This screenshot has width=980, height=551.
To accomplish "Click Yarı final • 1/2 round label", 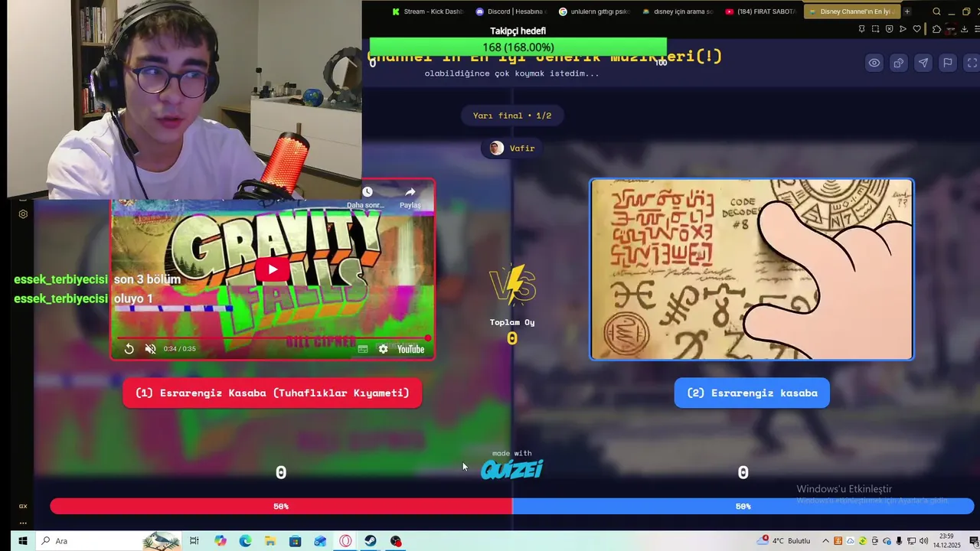I will tap(512, 116).
